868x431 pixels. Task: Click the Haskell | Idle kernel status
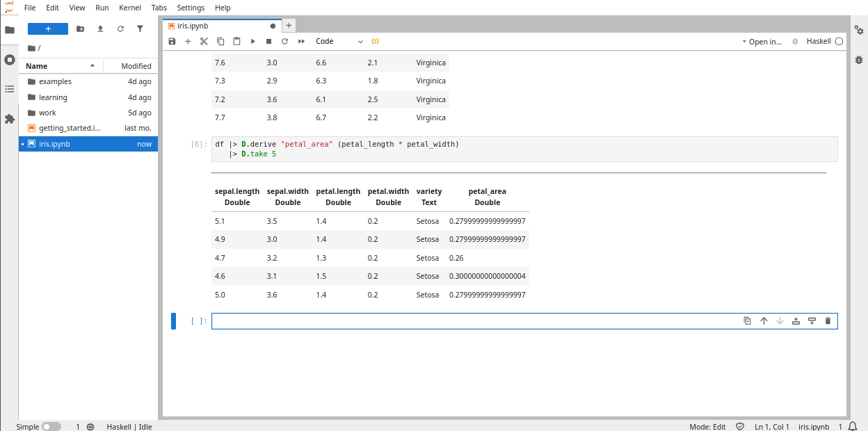tap(129, 426)
